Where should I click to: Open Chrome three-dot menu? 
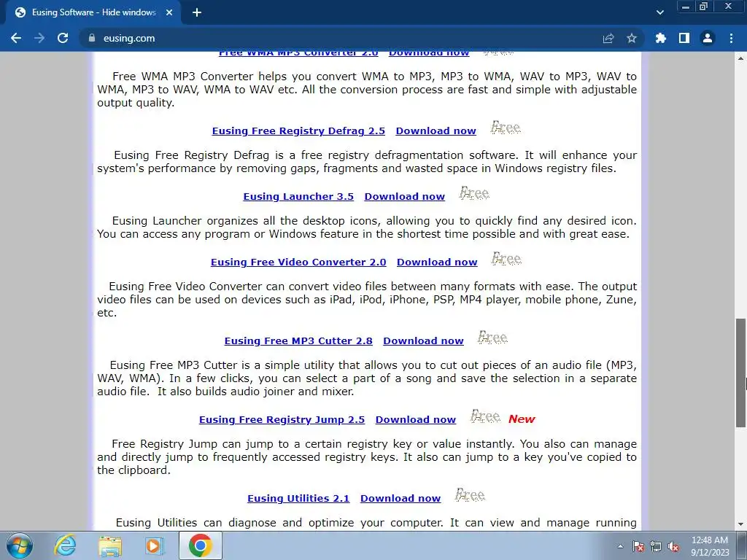[731, 38]
